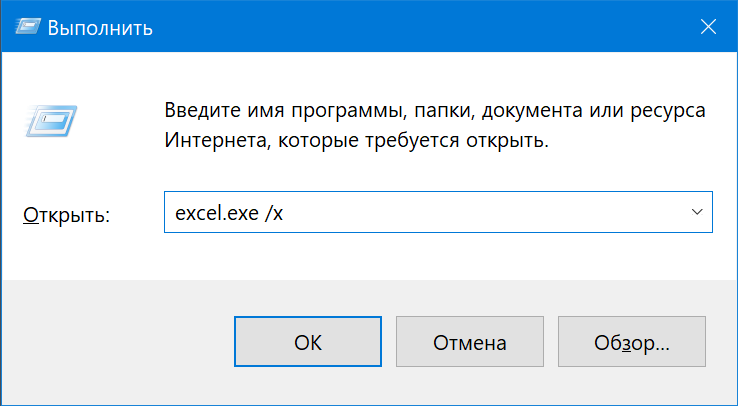Focus the Открыть command input field
738x406 pixels.
pyautogui.click(x=438, y=212)
